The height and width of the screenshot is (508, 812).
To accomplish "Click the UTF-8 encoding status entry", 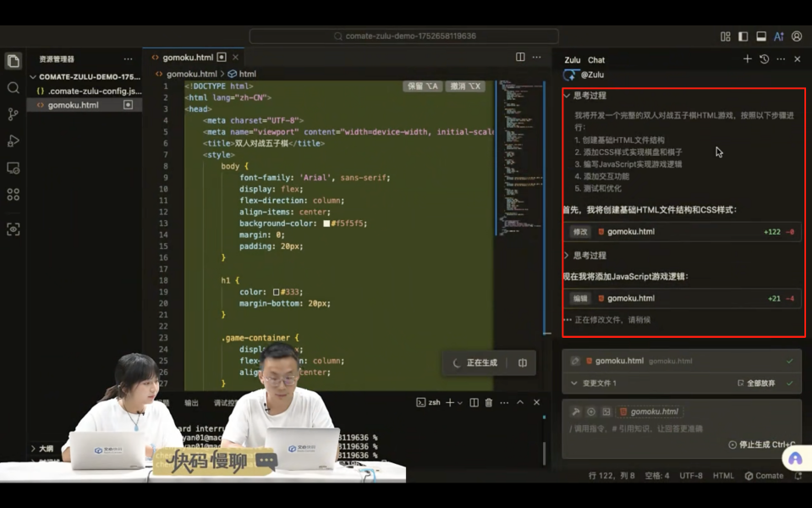I will click(x=691, y=475).
